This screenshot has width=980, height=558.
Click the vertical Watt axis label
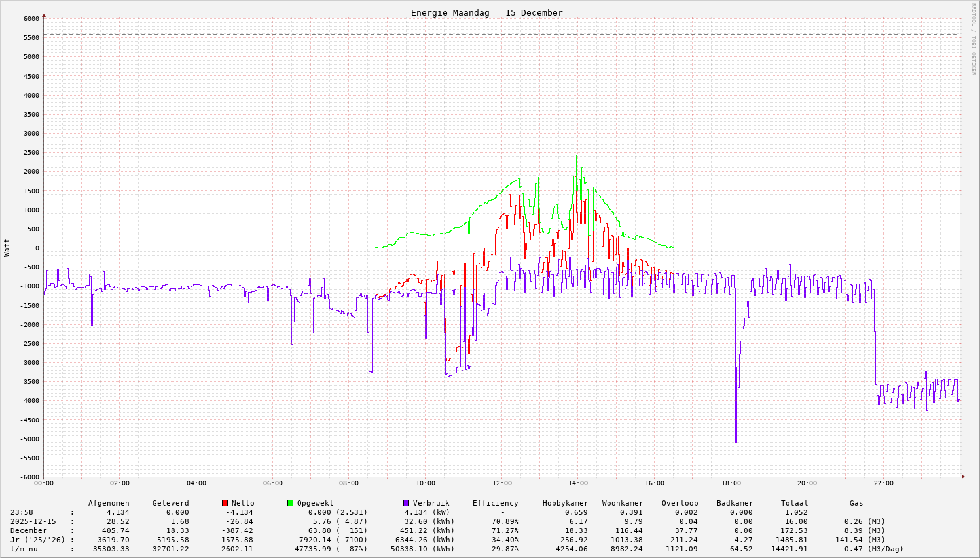tap(7, 248)
